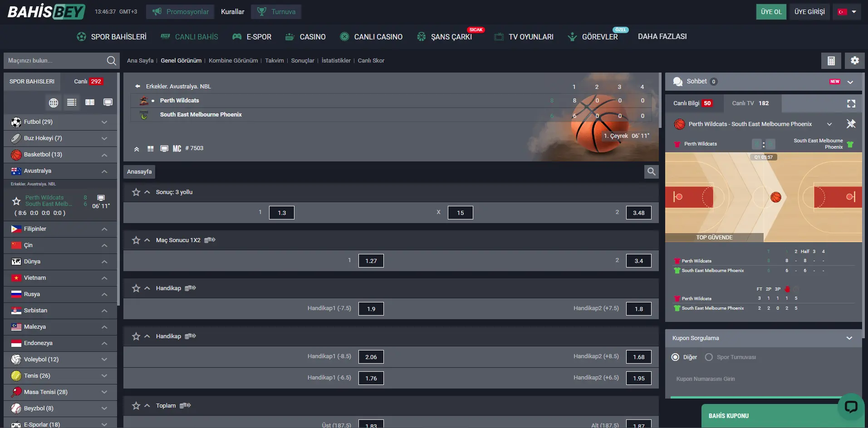
Task: Click the ÜYE OL button
Action: [771, 12]
